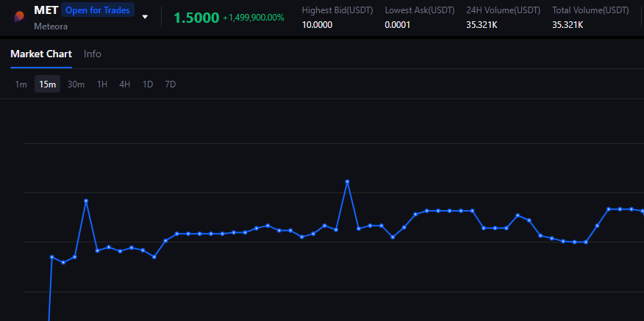Select the 1m chart interval
644x321 pixels.
coord(21,84)
